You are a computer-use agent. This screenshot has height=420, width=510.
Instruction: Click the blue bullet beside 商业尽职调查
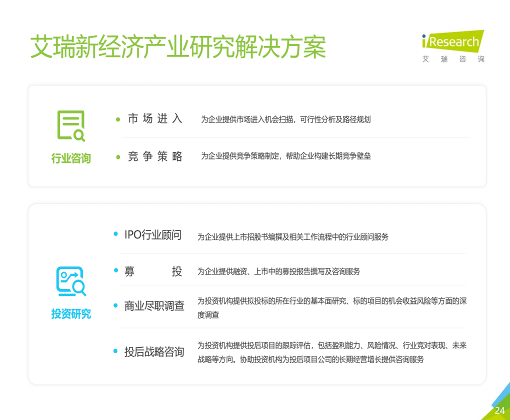tap(115, 305)
